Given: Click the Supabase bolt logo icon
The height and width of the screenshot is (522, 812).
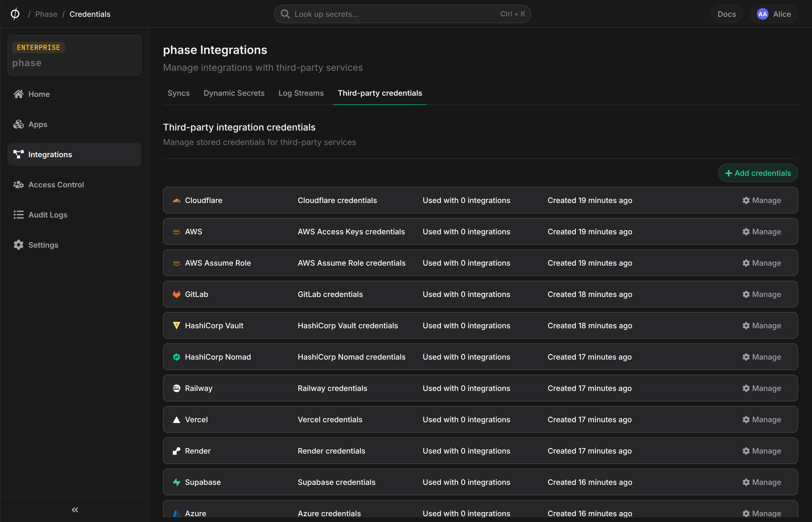Looking at the screenshot, I should (x=177, y=482).
